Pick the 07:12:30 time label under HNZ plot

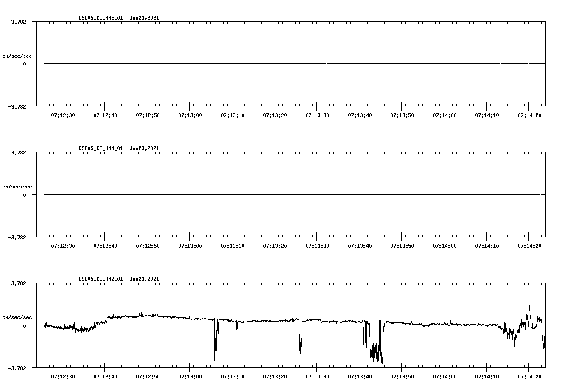[63, 376]
